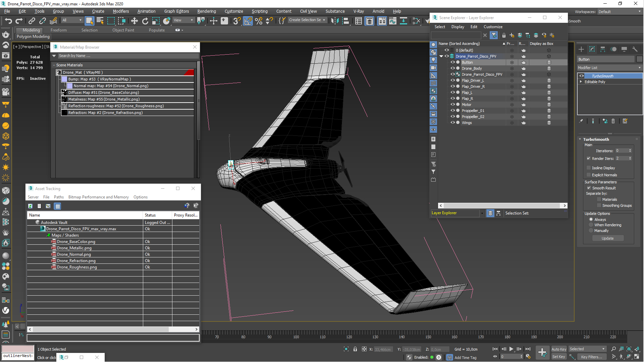Open the Modifier List dropdown
This screenshot has height=362, width=644.
[x=609, y=68]
